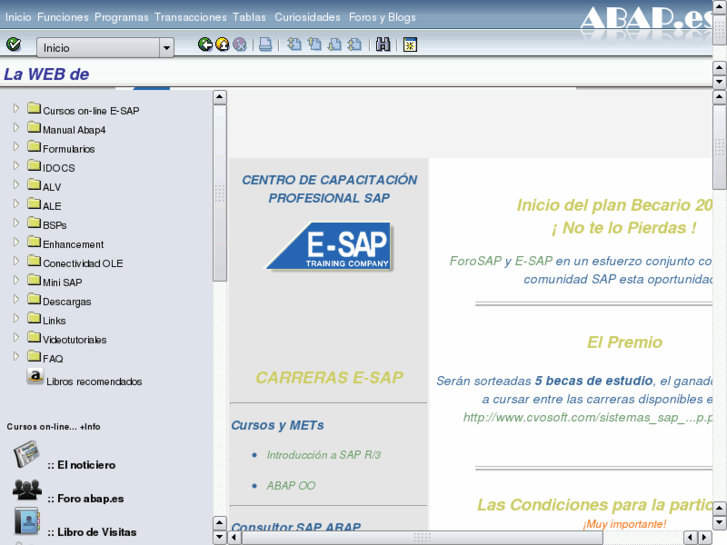This screenshot has height=545, width=727.
Task: Click the Print icon in toolbar
Action: click(x=265, y=45)
